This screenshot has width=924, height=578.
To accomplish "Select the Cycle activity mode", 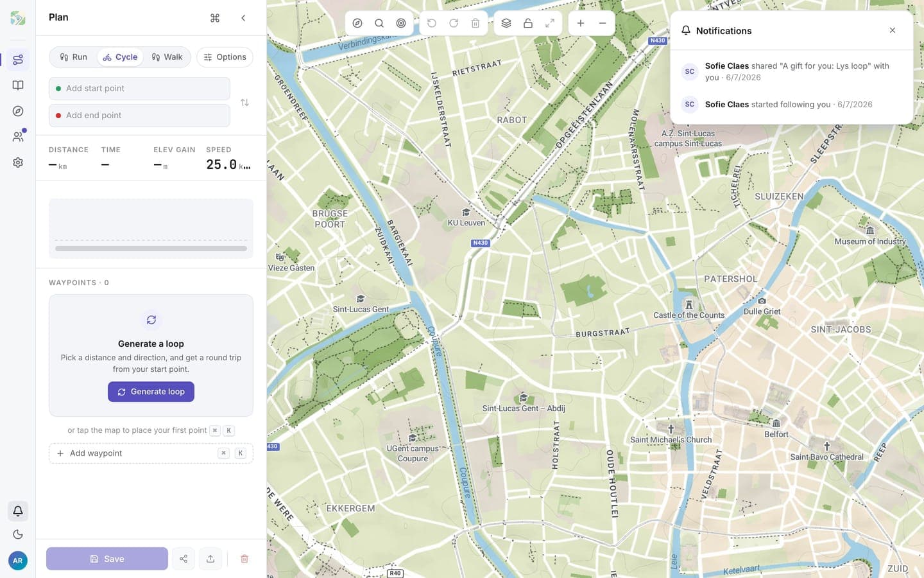I will [x=120, y=57].
